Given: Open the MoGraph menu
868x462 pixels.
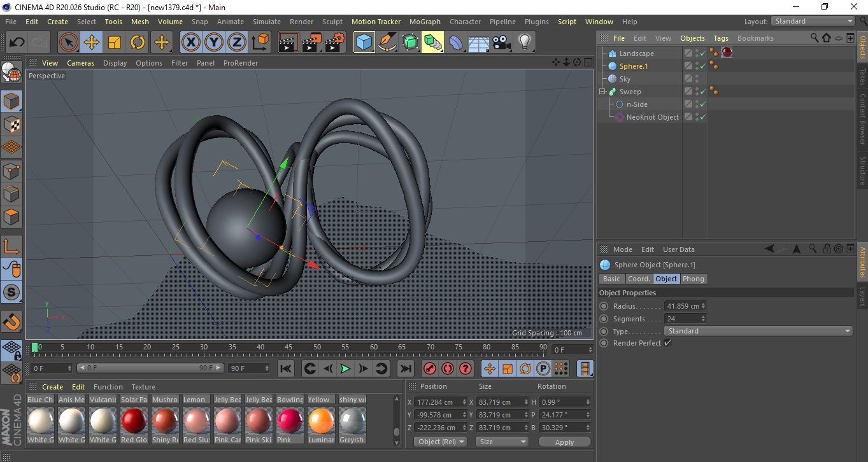Looking at the screenshot, I should point(425,22).
